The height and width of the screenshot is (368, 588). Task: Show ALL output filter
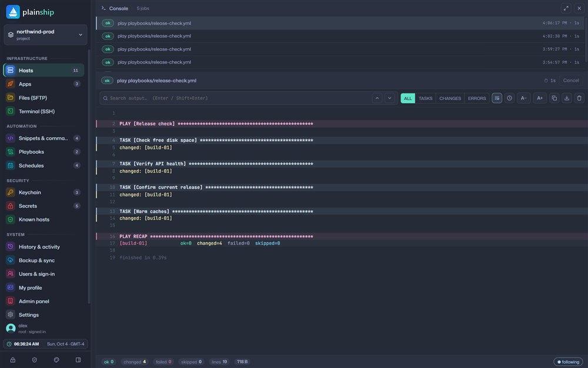click(x=407, y=98)
